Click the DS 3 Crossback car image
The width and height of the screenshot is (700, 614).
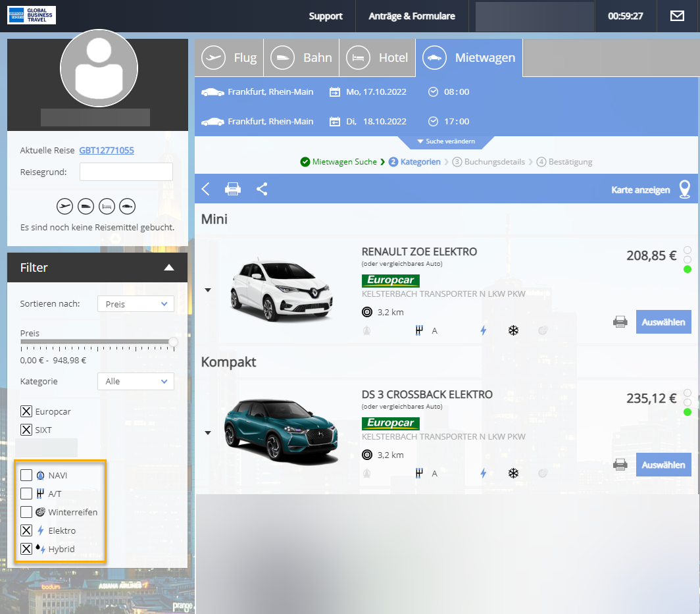coord(282,431)
